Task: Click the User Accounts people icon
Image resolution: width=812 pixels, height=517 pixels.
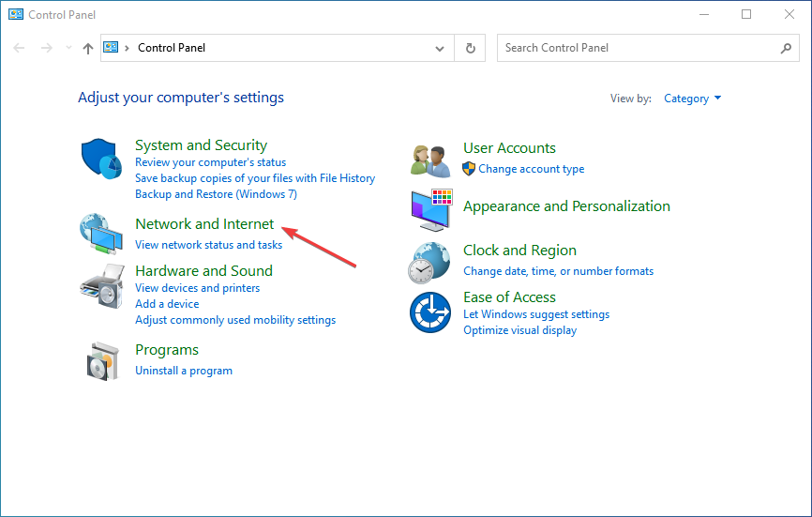Action: (x=430, y=161)
